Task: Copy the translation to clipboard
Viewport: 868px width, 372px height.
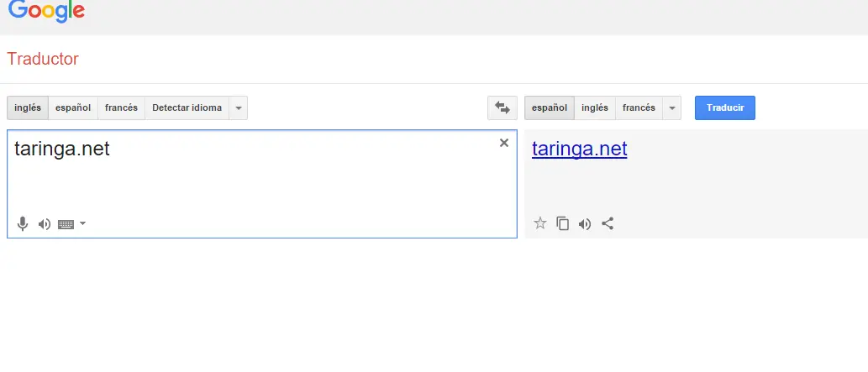Action: coord(563,223)
